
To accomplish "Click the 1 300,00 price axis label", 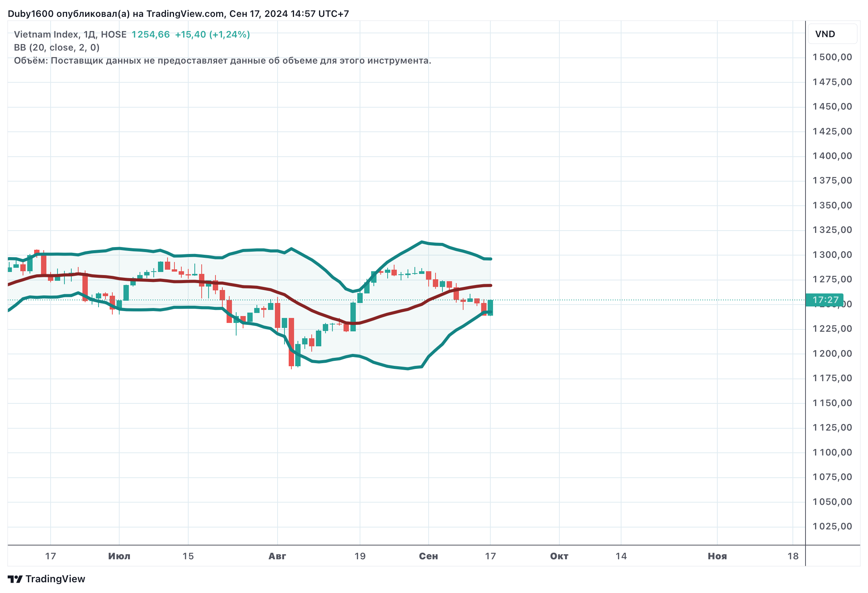I will 832,255.
